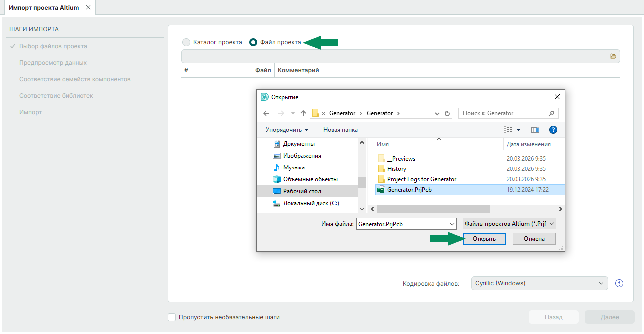Open the Кодировка файлов dropdown
Viewport: 644px width, 334px height.
click(x=539, y=283)
